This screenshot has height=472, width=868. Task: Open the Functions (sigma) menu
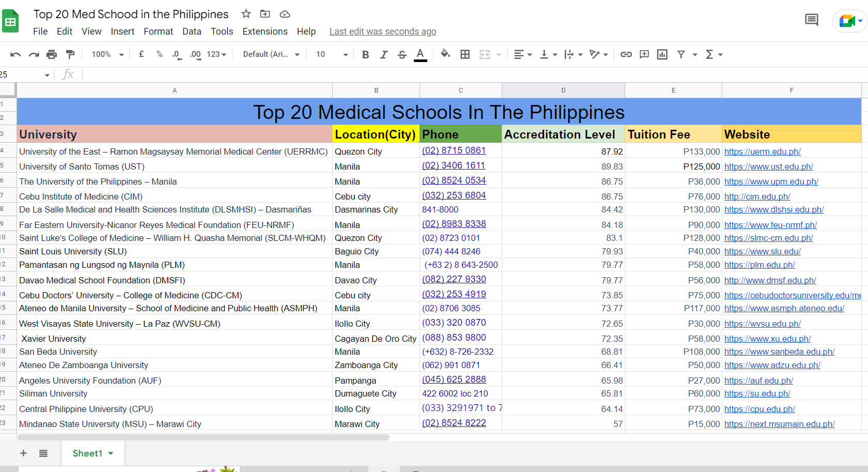[x=714, y=54]
